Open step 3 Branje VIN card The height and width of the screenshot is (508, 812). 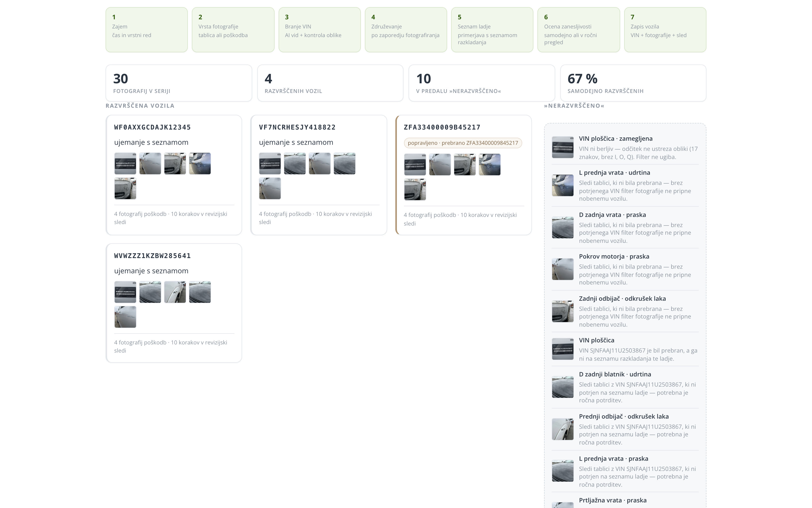[x=319, y=30]
